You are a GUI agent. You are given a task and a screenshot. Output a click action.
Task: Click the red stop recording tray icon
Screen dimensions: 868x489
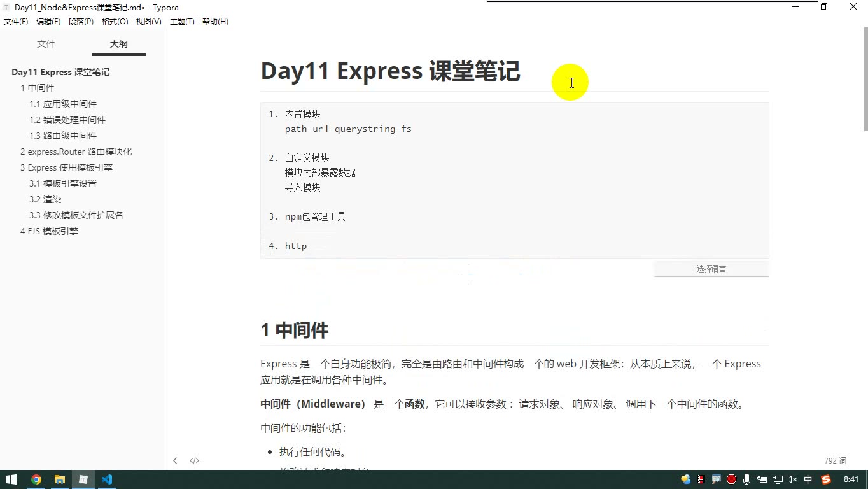pyautogui.click(x=731, y=479)
